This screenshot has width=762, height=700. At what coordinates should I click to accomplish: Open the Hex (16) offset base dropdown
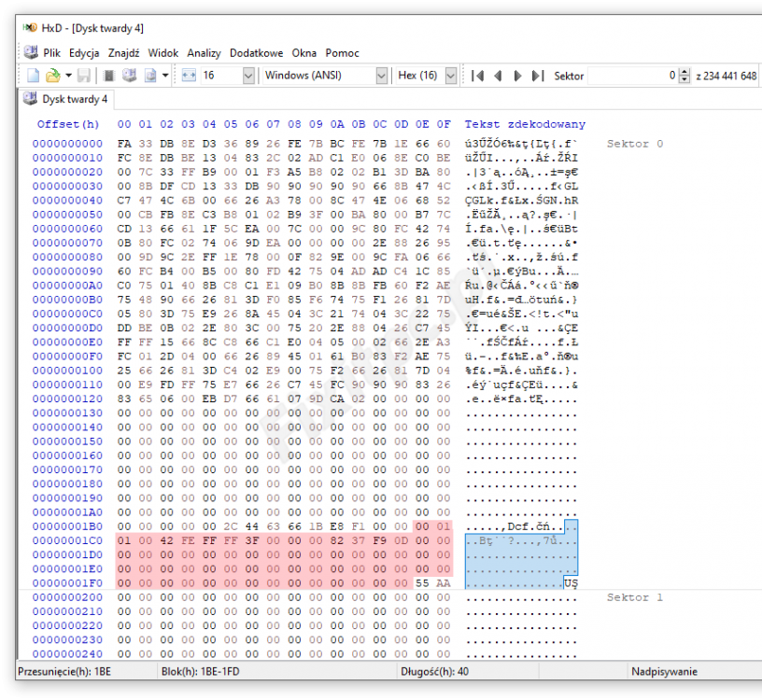pos(426,76)
